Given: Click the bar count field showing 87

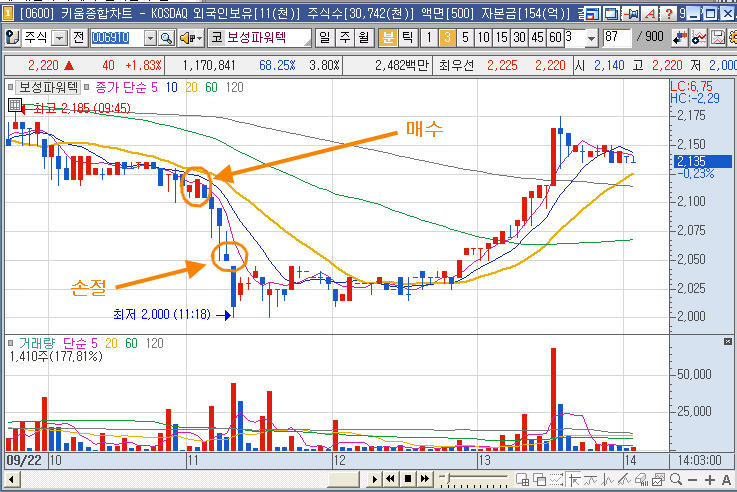Looking at the screenshot, I should (617, 38).
